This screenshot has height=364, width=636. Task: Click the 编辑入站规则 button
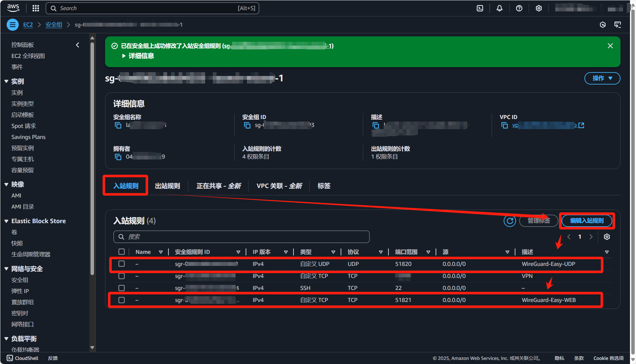pos(587,221)
